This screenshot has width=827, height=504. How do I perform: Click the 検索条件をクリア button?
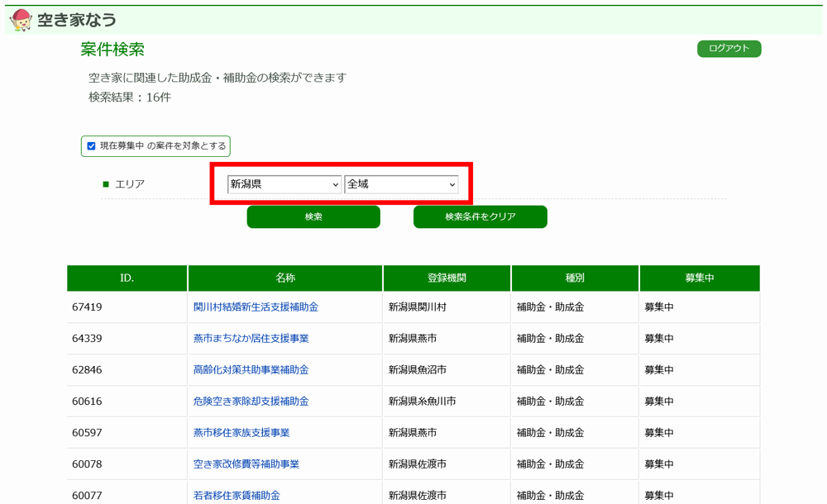pyautogui.click(x=480, y=216)
